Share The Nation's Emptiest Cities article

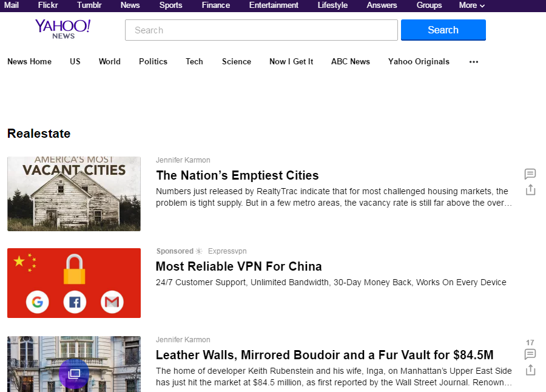530,190
